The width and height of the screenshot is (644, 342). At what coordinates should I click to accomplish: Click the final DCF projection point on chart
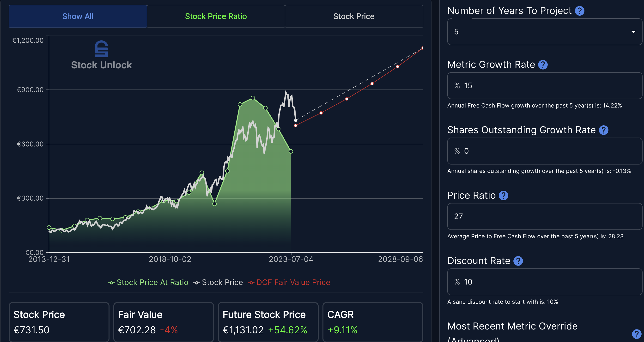(x=423, y=48)
